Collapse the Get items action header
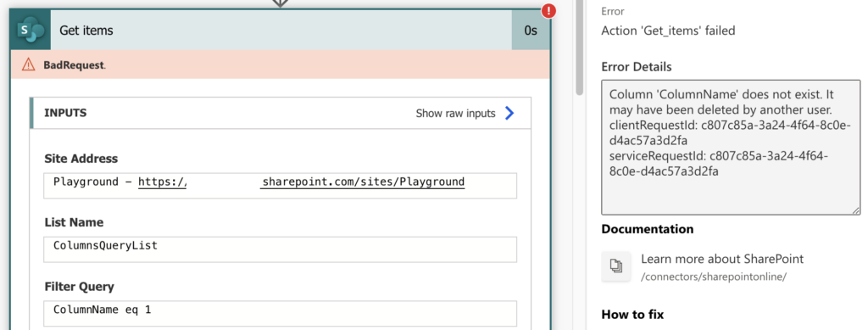The height and width of the screenshot is (330, 868). pyautogui.click(x=281, y=30)
